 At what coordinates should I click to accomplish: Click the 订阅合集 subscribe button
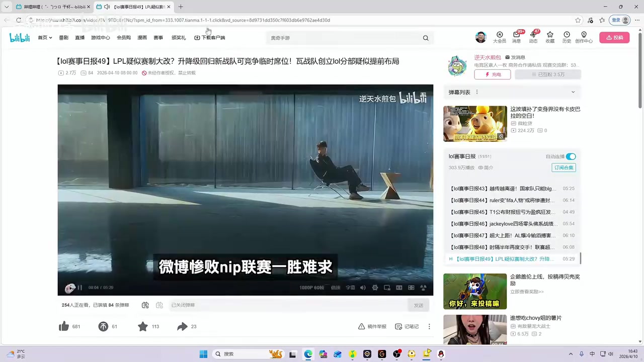click(x=563, y=167)
